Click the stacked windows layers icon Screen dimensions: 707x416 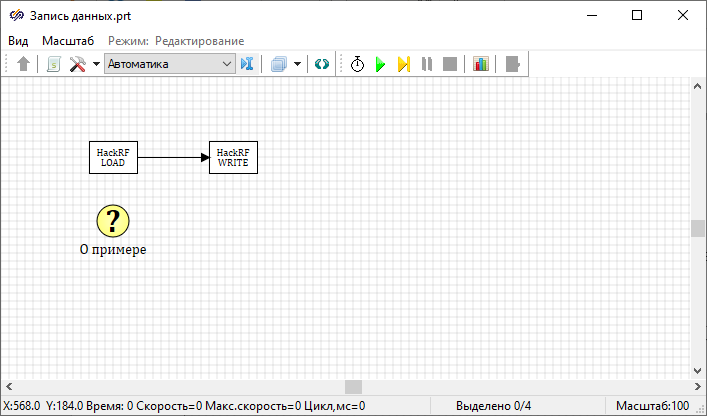point(279,64)
